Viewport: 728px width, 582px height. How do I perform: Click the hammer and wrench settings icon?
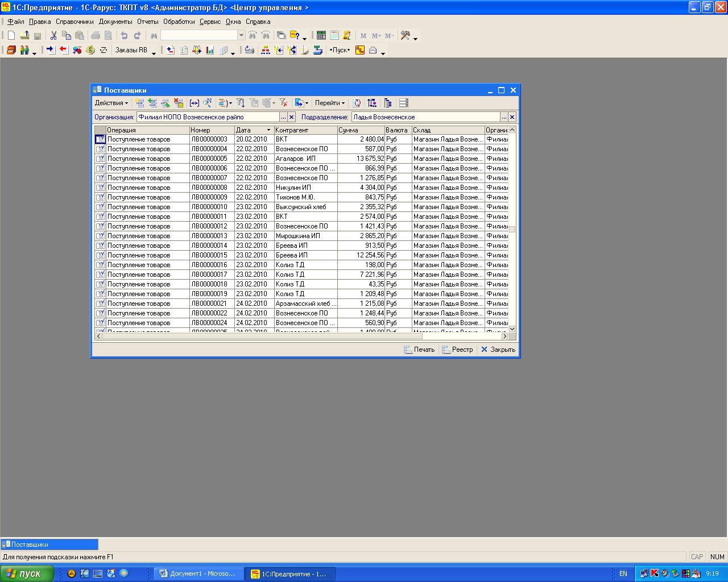pos(406,35)
